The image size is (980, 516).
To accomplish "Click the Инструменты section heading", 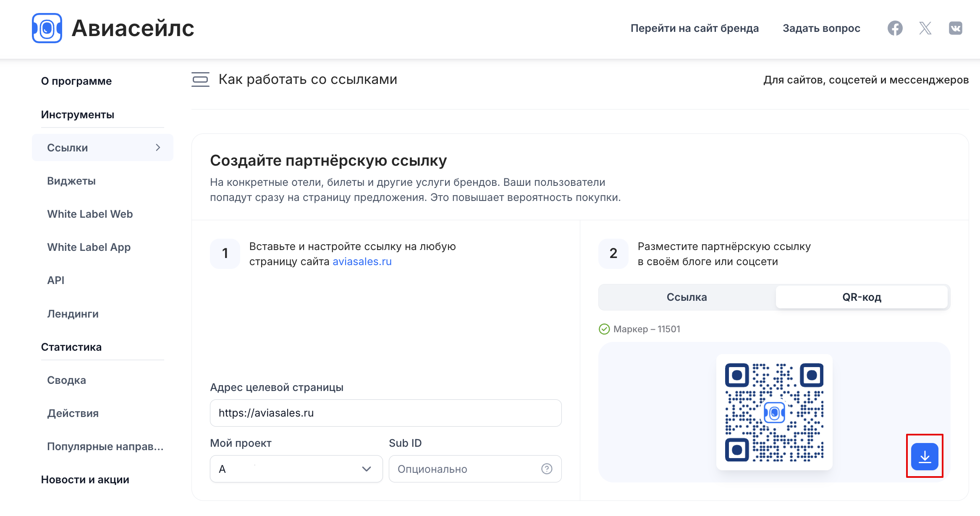I will click(x=77, y=115).
